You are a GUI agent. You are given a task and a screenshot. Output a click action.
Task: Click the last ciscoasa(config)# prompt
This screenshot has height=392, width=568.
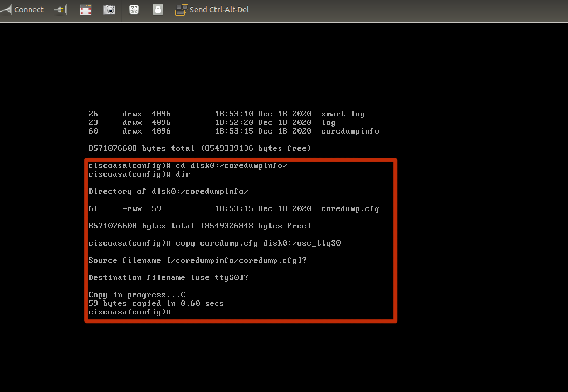tap(129, 312)
